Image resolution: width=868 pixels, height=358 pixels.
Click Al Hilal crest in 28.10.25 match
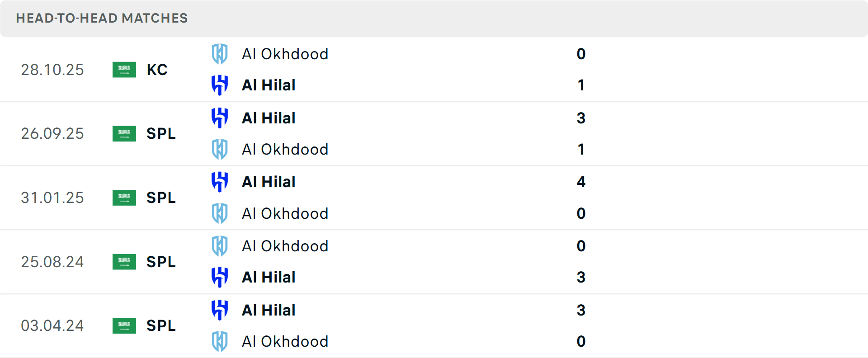(220, 85)
